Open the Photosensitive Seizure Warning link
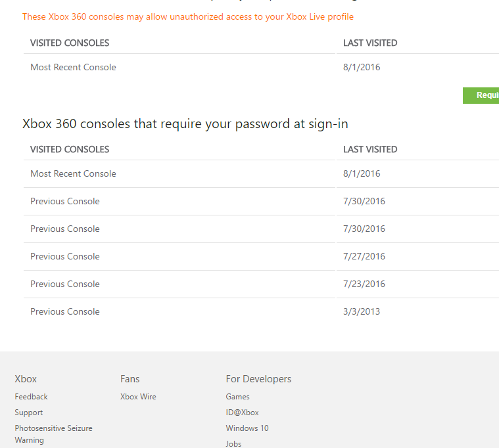499x448 pixels. pos(53,434)
